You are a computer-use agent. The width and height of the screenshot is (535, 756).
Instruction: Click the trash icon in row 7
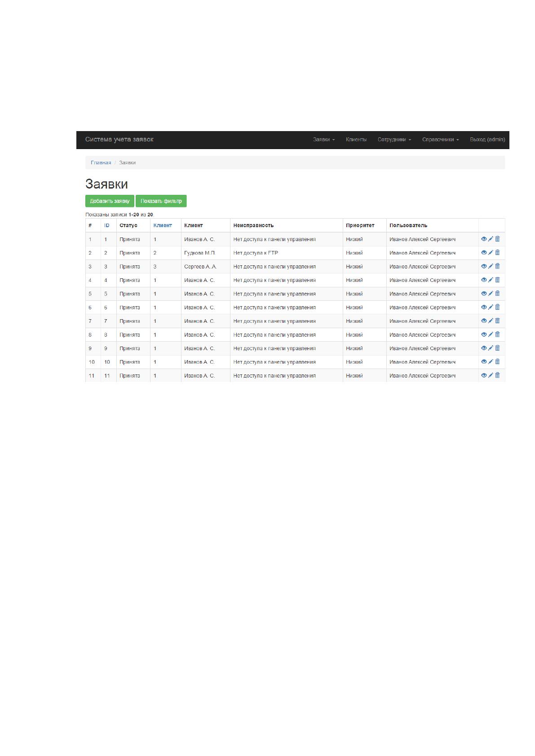pos(497,321)
